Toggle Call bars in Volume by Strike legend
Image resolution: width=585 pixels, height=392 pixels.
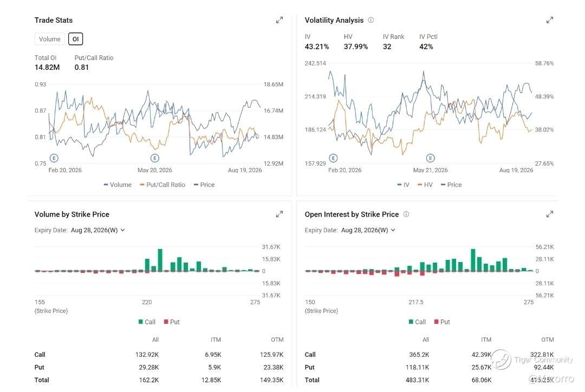[147, 322]
